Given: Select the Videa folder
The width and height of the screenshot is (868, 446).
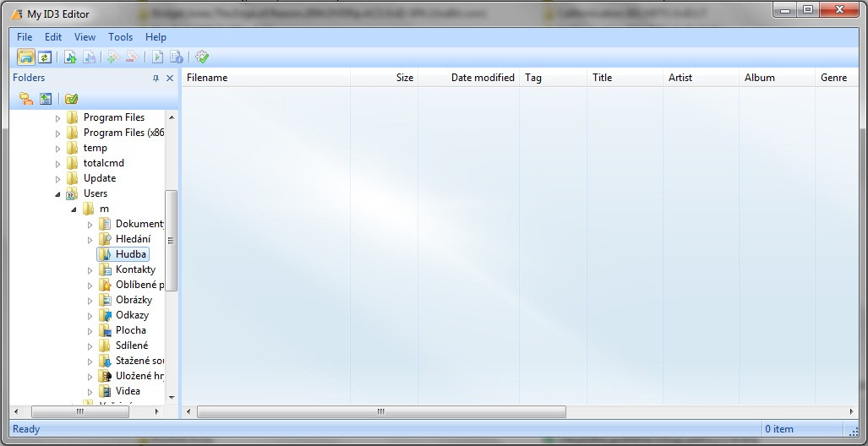Looking at the screenshot, I should 128,390.
